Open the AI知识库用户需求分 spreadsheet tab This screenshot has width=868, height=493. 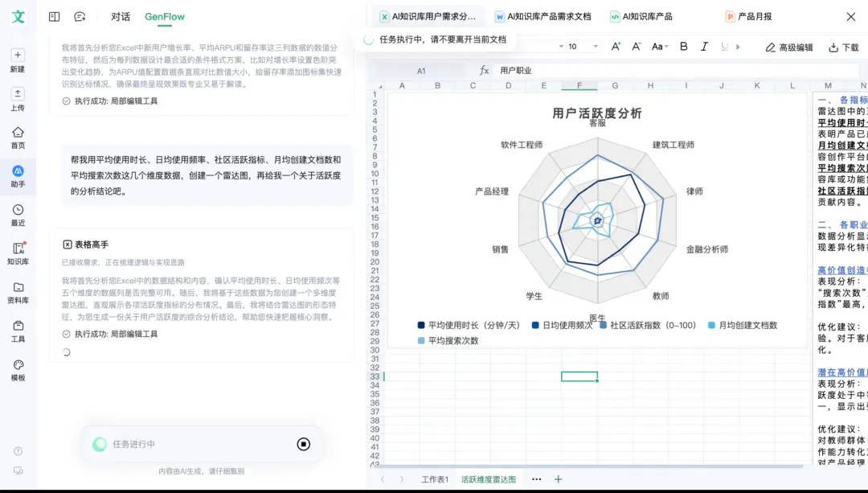(428, 17)
